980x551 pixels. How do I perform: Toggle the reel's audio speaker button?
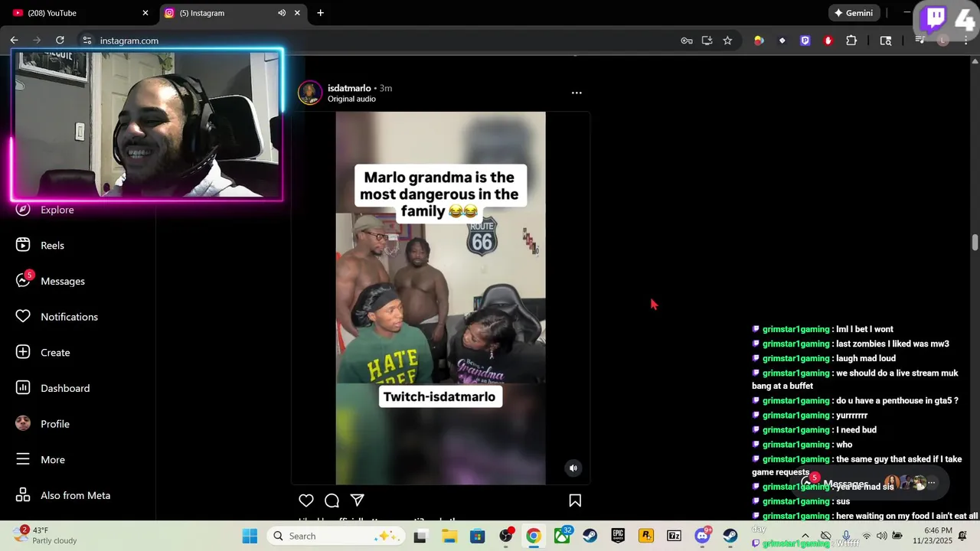click(573, 468)
